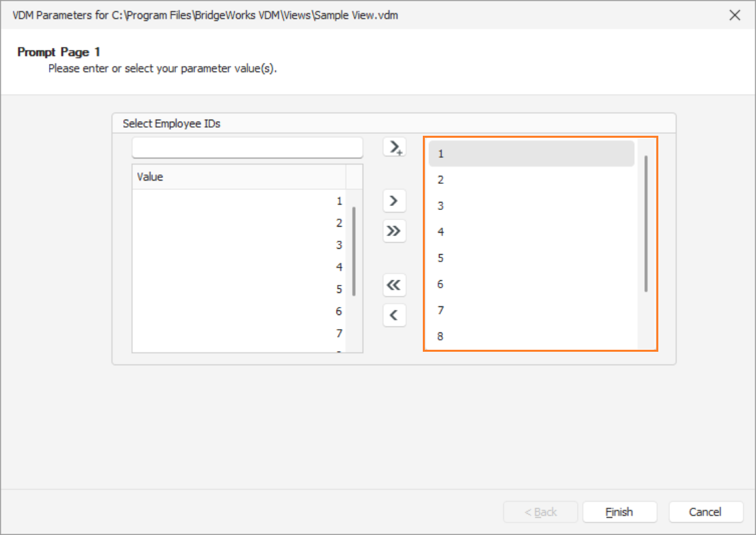Move selected value right with single arrow

point(395,201)
